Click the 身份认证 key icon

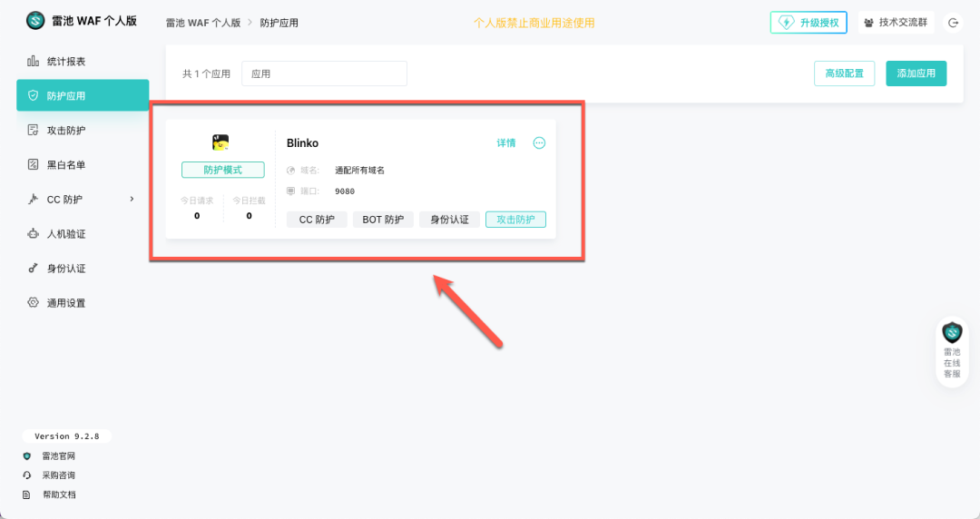34,268
